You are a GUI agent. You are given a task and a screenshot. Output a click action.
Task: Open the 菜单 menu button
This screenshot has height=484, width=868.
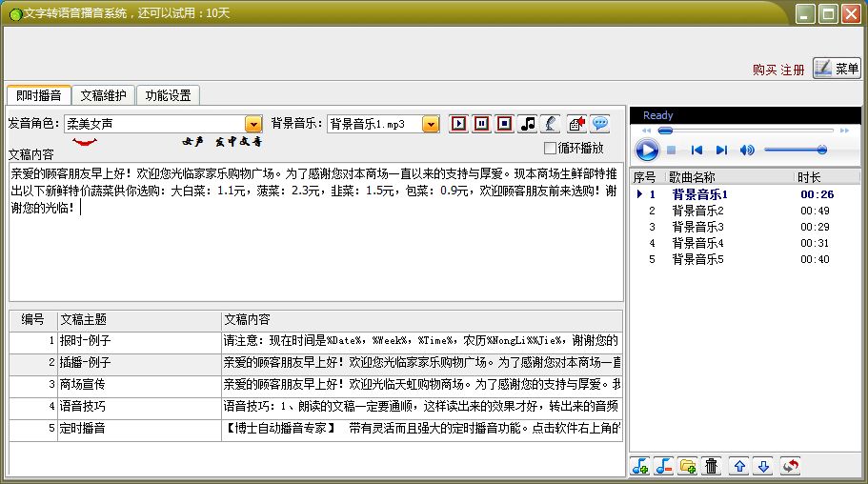click(837, 68)
